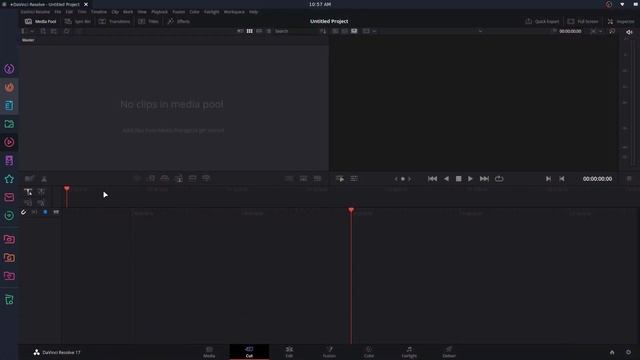Switch to the Color page
The width and height of the screenshot is (640, 360).
coord(369,352)
